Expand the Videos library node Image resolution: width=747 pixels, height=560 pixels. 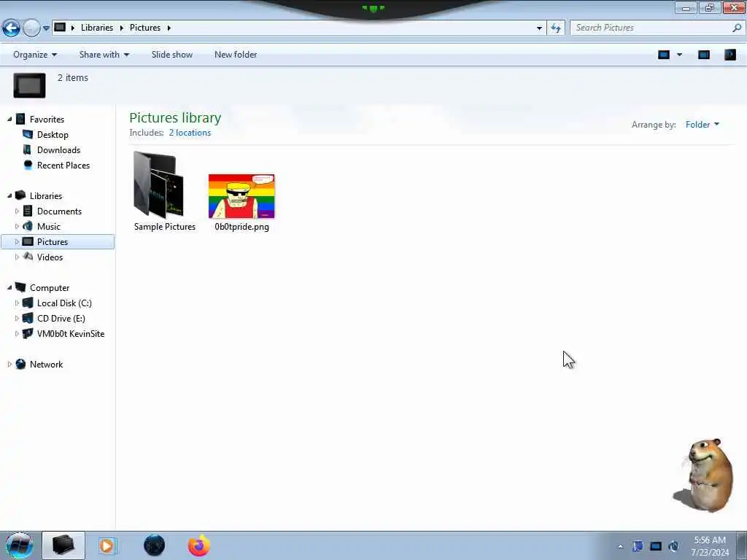18,257
